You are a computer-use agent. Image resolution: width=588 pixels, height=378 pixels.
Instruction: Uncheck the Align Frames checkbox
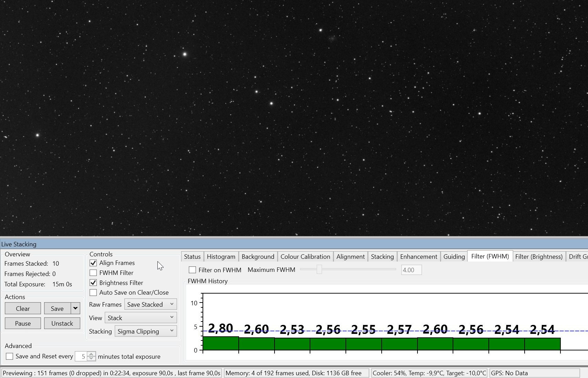[93, 263]
